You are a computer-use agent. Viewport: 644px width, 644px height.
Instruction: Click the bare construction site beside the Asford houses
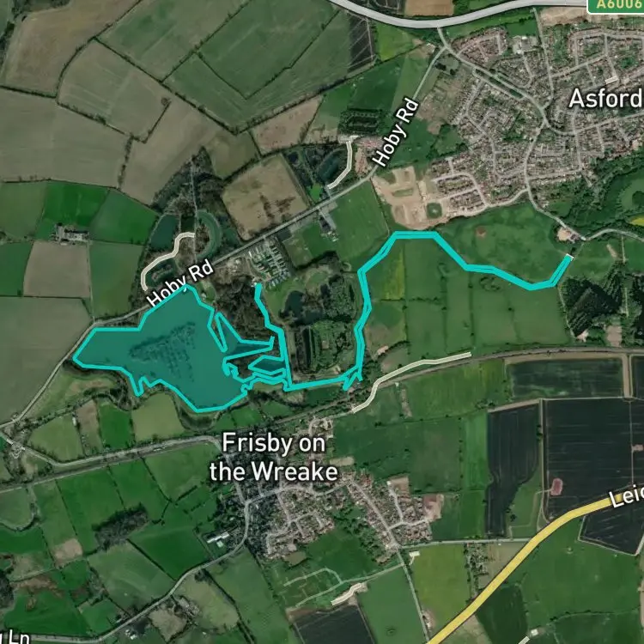pos(400,197)
